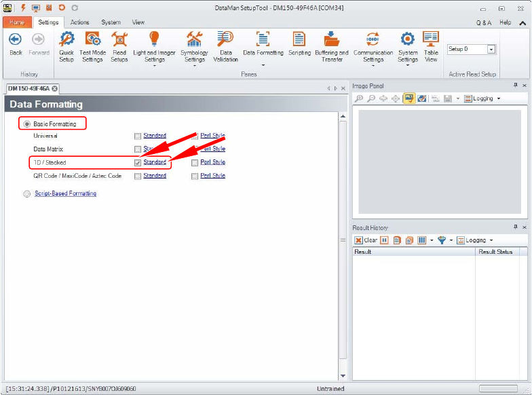The height and width of the screenshot is (395, 532).
Task: Switch to the Actions ribbon tab
Action: 80,22
